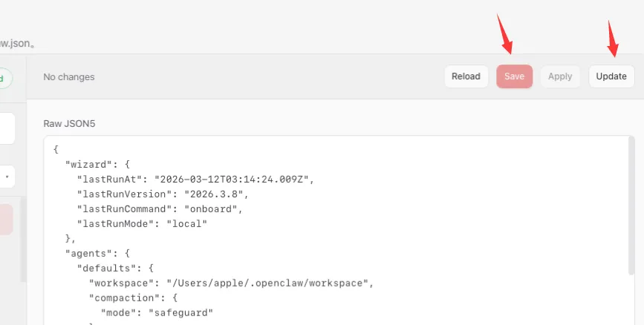The height and width of the screenshot is (325, 644).
Task: Click the "No changes" status text
Action: point(69,76)
